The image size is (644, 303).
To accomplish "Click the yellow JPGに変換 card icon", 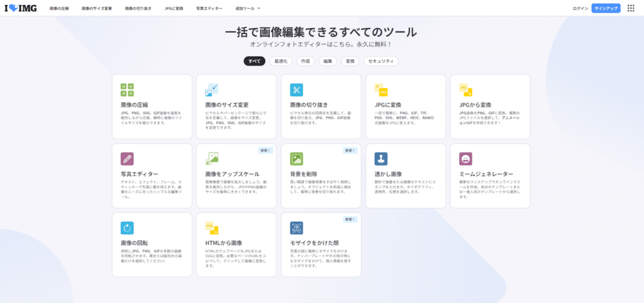I will (380, 89).
